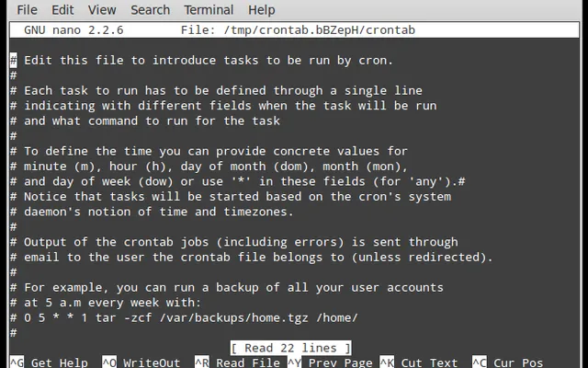Click the 'GNU nano 2.2.6' title text

[x=73, y=30]
